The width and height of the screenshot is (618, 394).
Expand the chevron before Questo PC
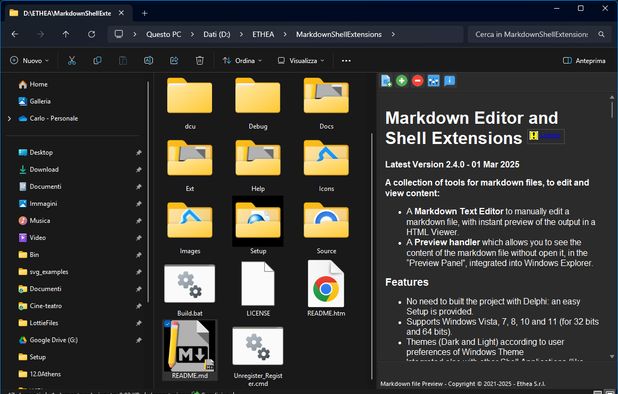135,34
